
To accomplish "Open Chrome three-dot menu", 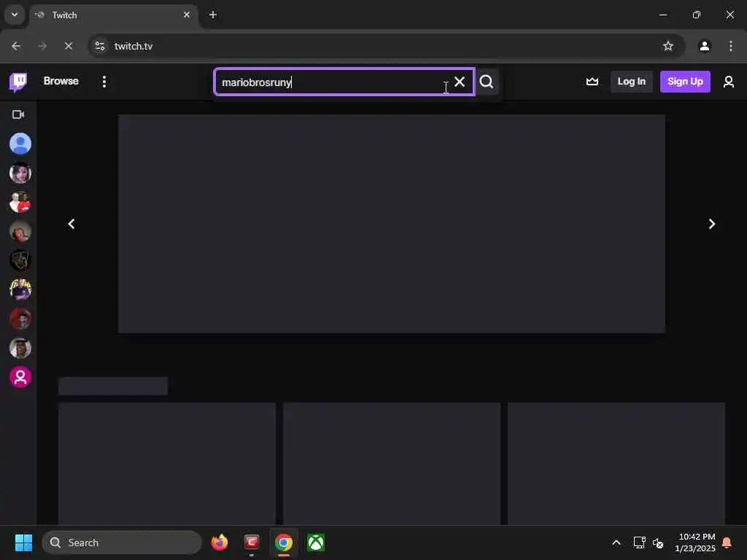I will pyautogui.click(x=730, y=46).
